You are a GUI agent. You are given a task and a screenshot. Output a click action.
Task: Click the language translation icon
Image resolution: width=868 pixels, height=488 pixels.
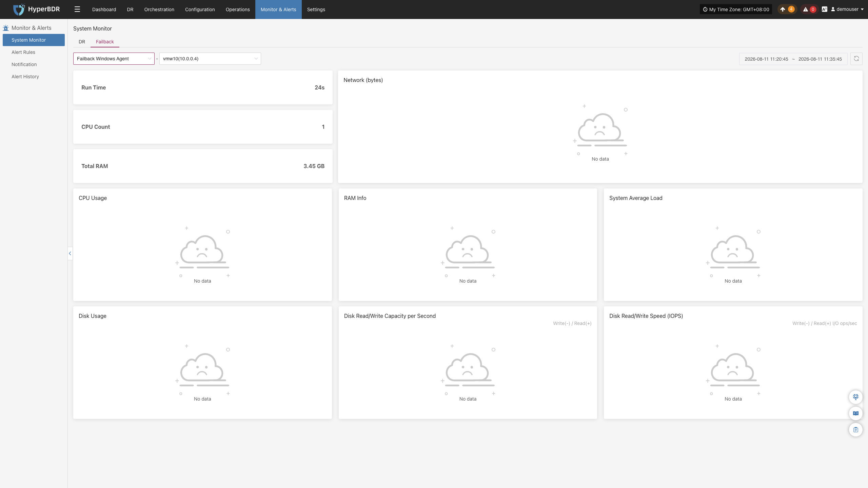pyautogui.click(x=825, y=9)
